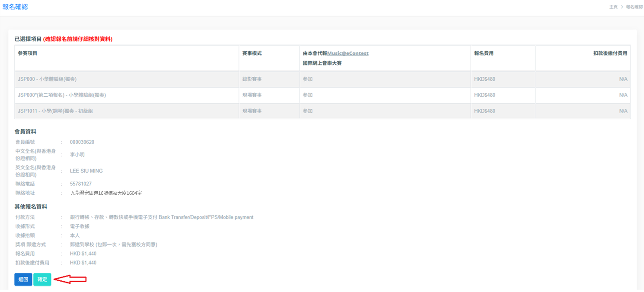The image size is (644, 292).
Task: Click the 確定 confirm button
Action: pos(42,279)
